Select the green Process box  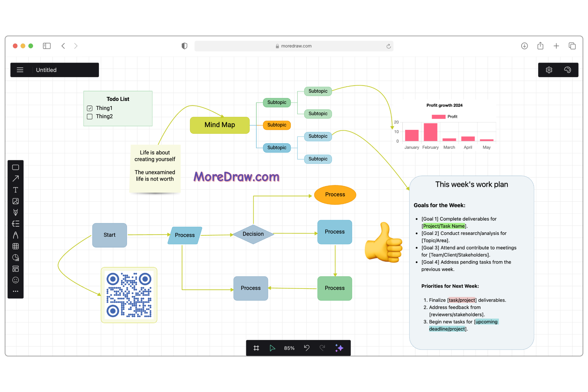(335, 288)
